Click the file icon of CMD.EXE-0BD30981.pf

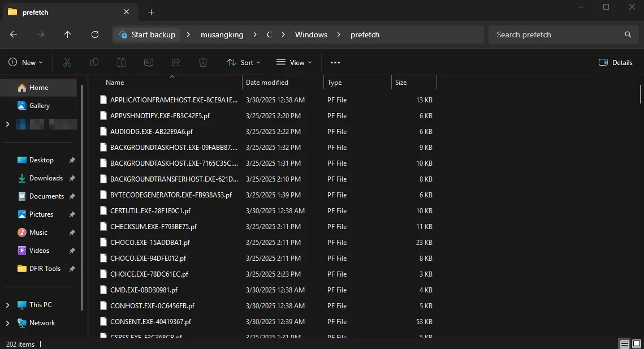point(103,290)
